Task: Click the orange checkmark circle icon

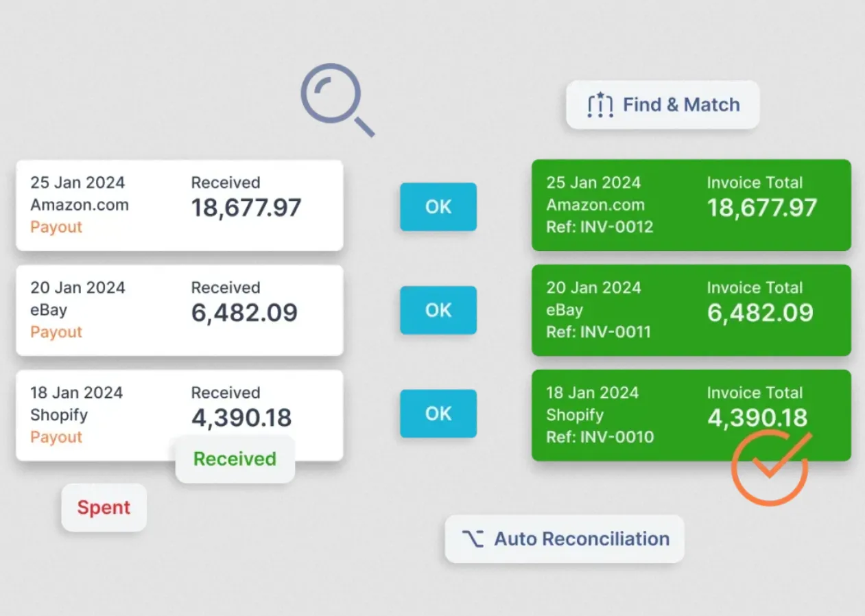Action: coord(771,468)
